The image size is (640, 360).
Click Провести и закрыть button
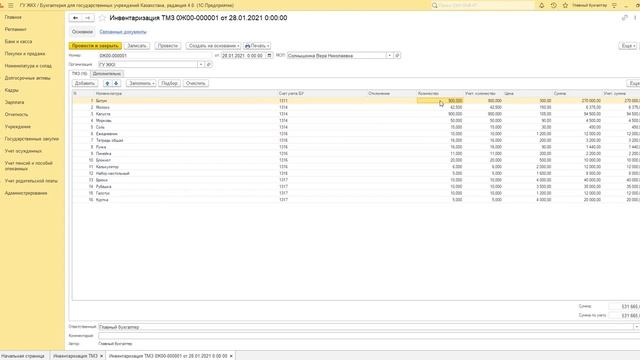(95, 46)
